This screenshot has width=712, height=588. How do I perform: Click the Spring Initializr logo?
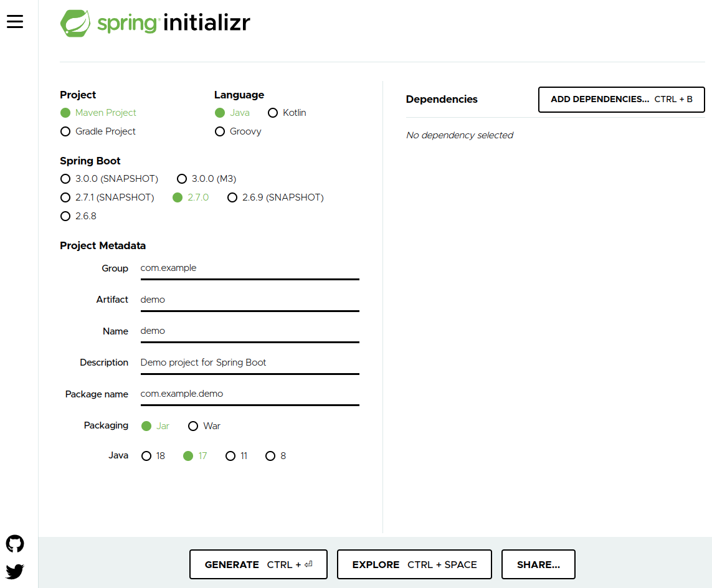coord(154,22)
